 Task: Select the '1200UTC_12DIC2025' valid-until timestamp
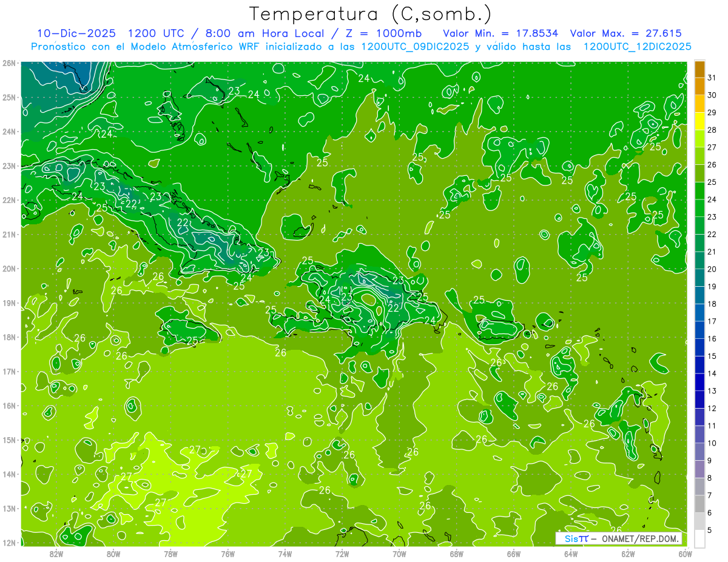(637, 47)
